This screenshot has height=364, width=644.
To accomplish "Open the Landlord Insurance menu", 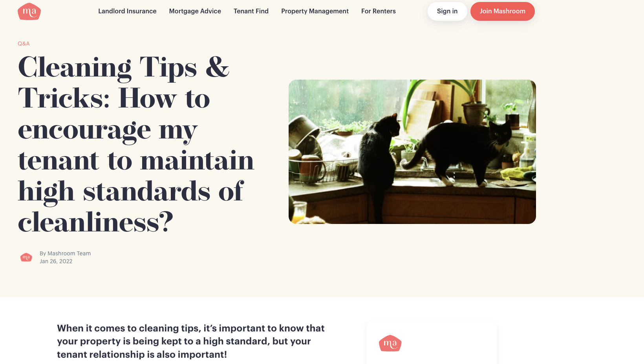I will 127,11.
